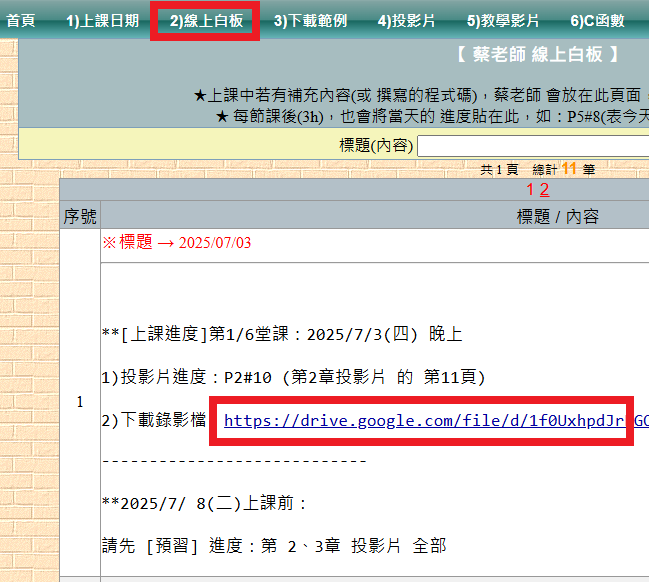This screenshot has width=649, height=582.
Task: Click the 請先 [預習] 進度 text line
Action: coord(274,546)
